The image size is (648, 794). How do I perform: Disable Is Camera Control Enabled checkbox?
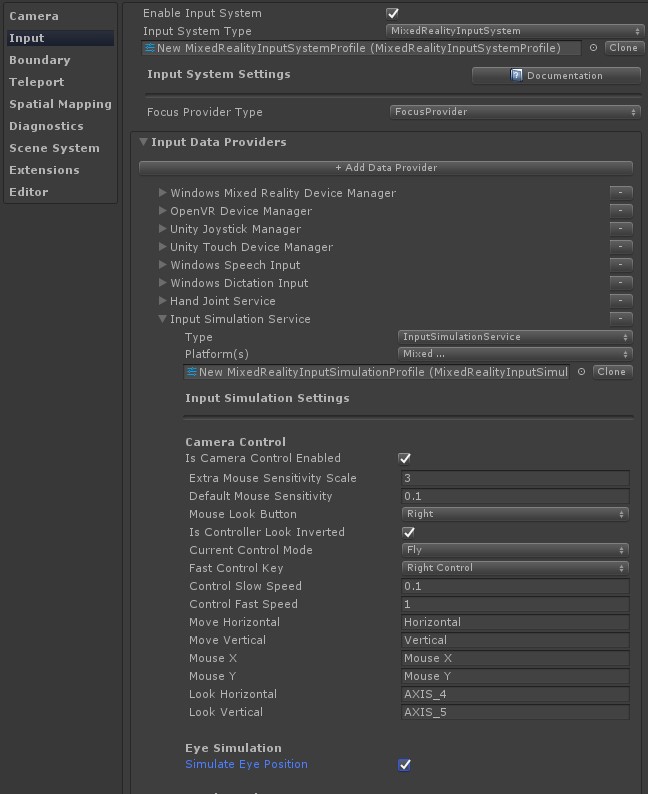tap(405, 458)
